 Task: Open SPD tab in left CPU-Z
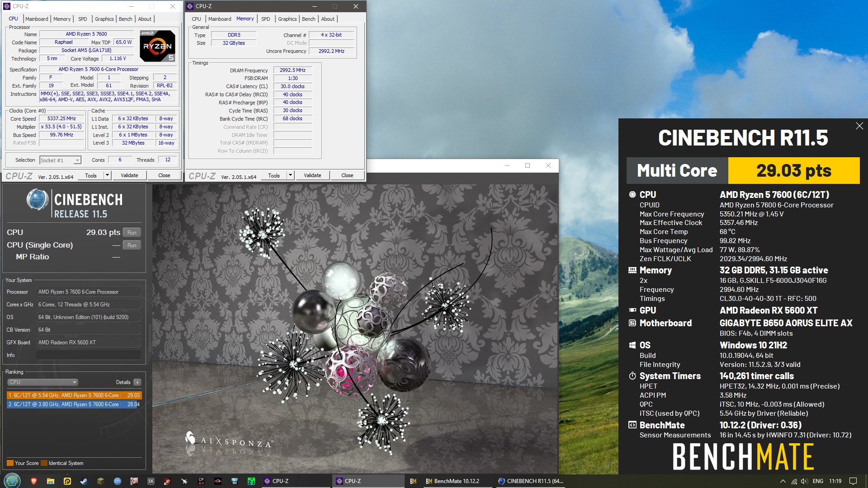click(x=82, y=19)
